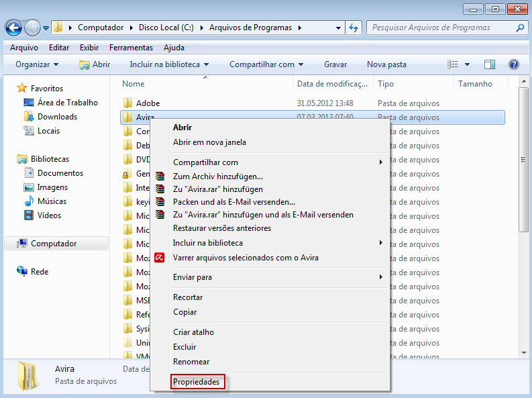Sort by the Tamanho column header

coord(475,83)
